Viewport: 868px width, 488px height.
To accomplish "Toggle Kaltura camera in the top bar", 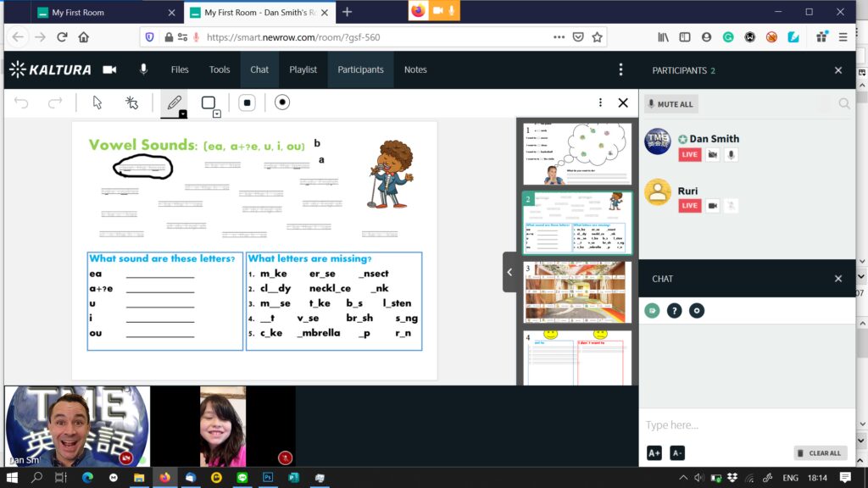I will pyautogui.click(x=109, y=69).
